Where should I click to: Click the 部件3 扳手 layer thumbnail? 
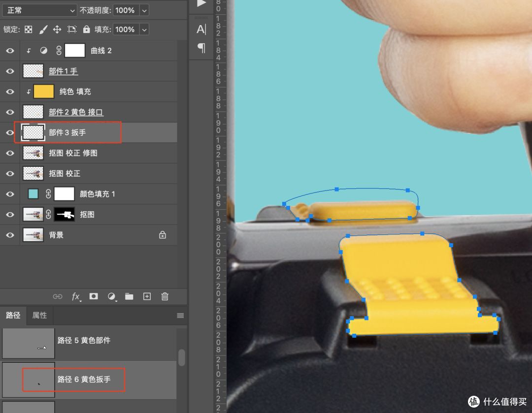click(x=33, y=132)
